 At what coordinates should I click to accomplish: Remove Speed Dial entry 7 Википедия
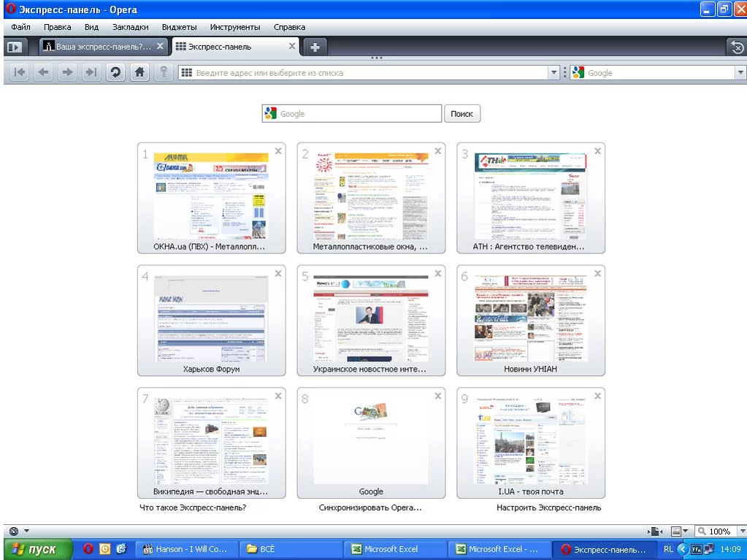click(x=278, y=396)
